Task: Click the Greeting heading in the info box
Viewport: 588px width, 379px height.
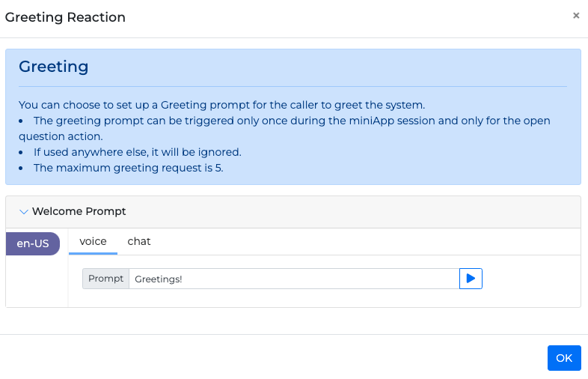Action: [x=54, y=67]
